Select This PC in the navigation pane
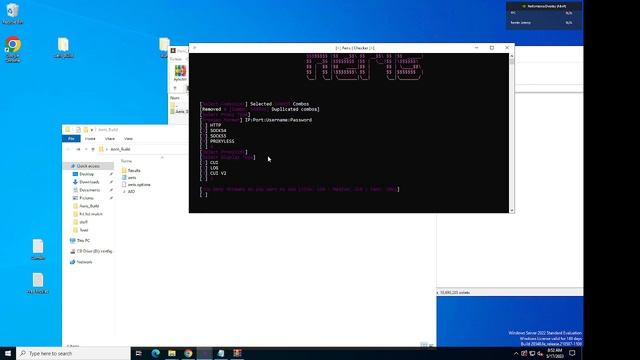 tap(83, 241)
